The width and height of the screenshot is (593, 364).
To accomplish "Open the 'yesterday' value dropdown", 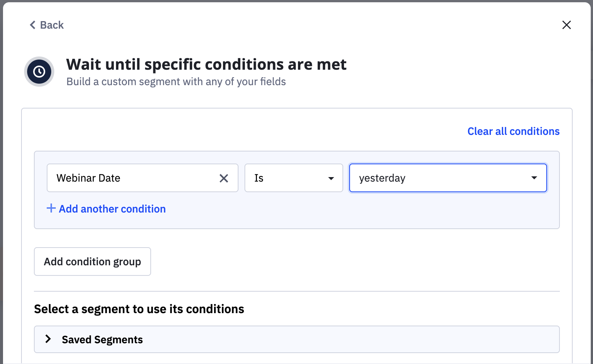I will 441,178.
